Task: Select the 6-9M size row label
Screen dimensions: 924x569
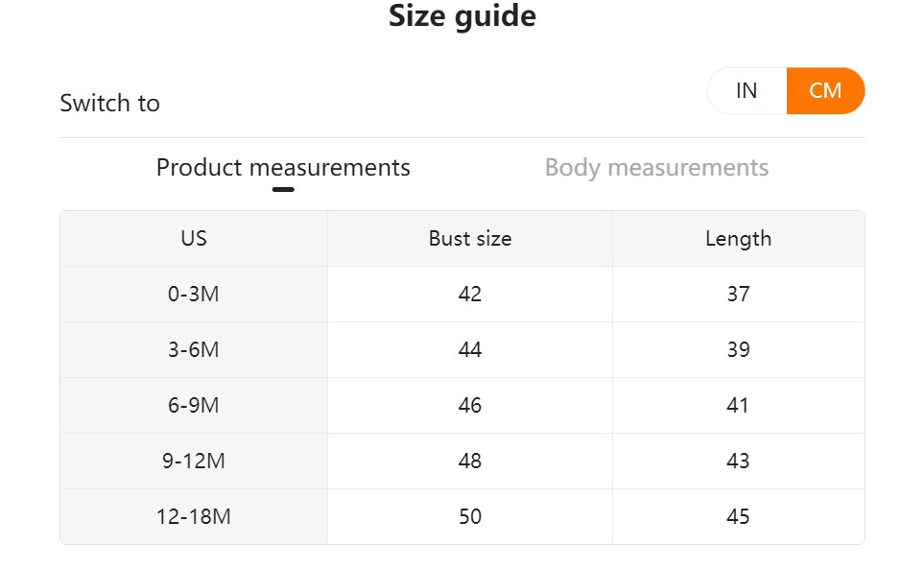Action: 194,406
